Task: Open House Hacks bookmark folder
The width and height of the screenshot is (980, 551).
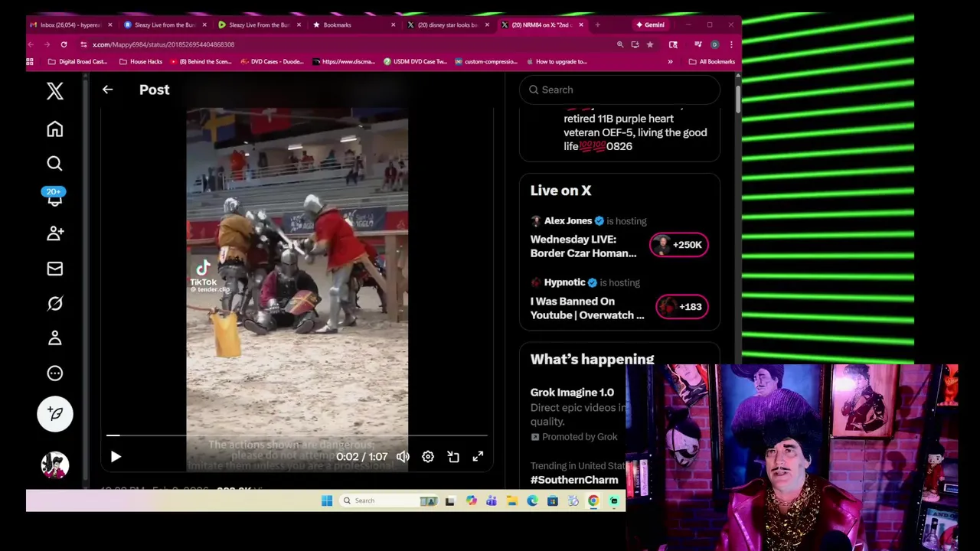Action: click(x=140, y=61)
